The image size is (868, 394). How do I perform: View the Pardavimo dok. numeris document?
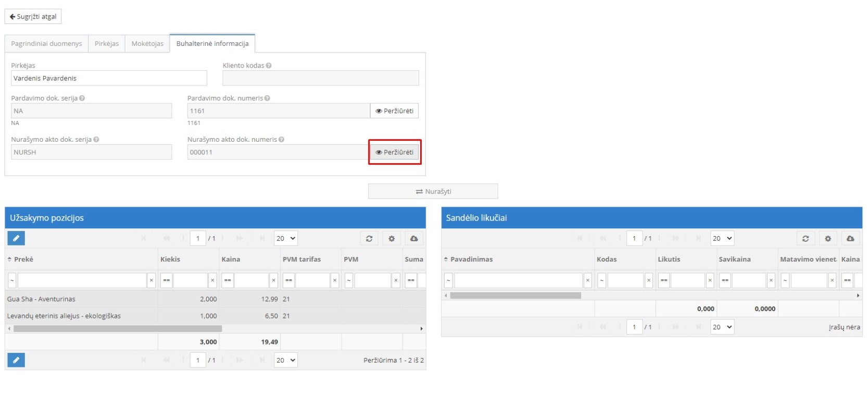(x=394, y=111)
